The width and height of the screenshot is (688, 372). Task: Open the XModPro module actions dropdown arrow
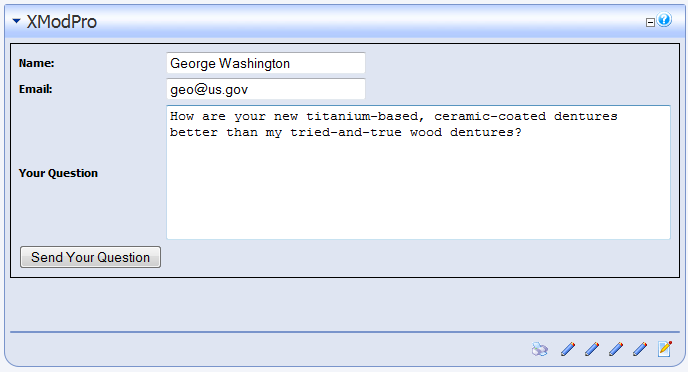pos(16,21)
